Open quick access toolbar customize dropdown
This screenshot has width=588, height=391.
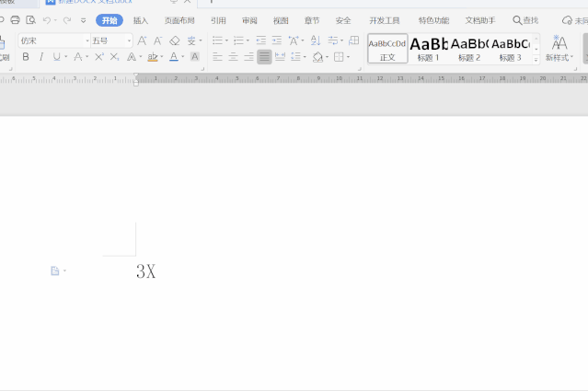[x=83, y=20]
